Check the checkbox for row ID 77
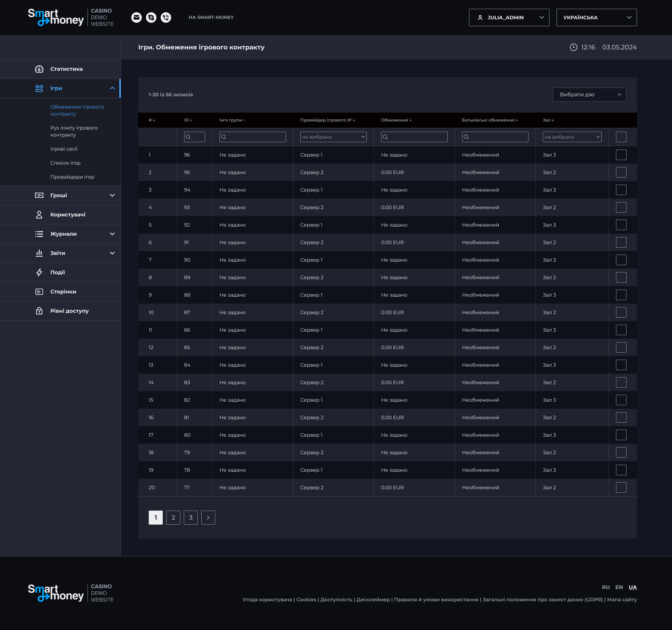Screen dimensions: 672x630 621,487
